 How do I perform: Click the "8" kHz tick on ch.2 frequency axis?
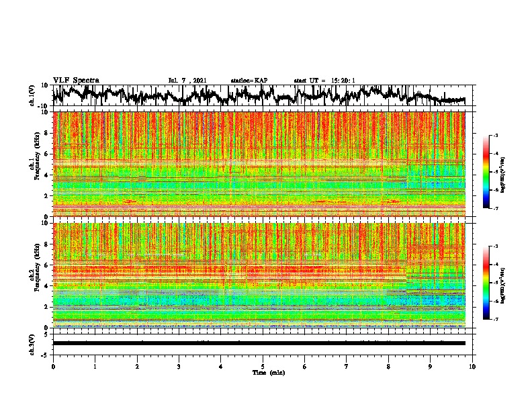48,244
